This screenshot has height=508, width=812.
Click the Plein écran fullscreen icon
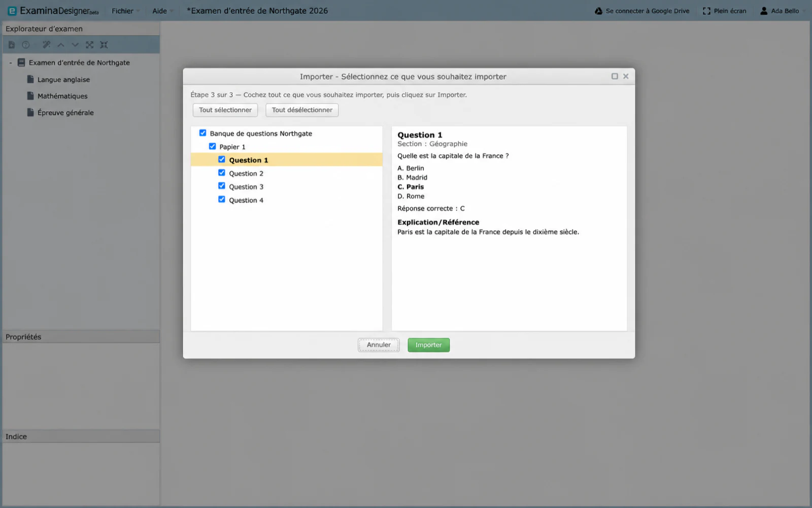(x=706, y=11)
